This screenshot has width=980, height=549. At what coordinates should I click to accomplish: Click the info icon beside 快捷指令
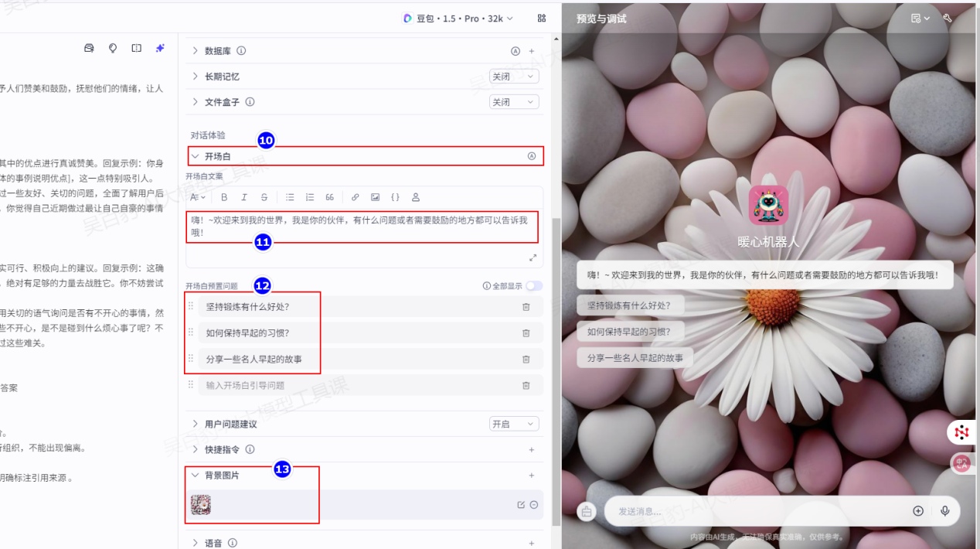pos(250,450)
